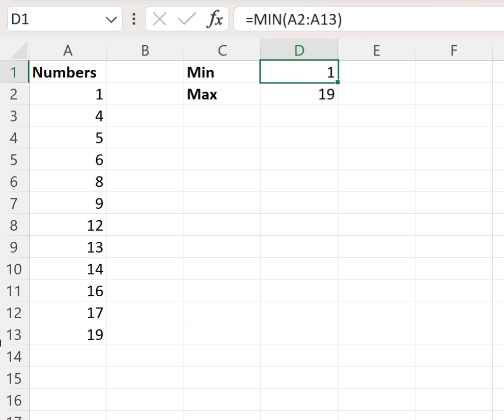This screenshot has height=420, width=504.
Task: Select column B header
Action: coord(145,50)
